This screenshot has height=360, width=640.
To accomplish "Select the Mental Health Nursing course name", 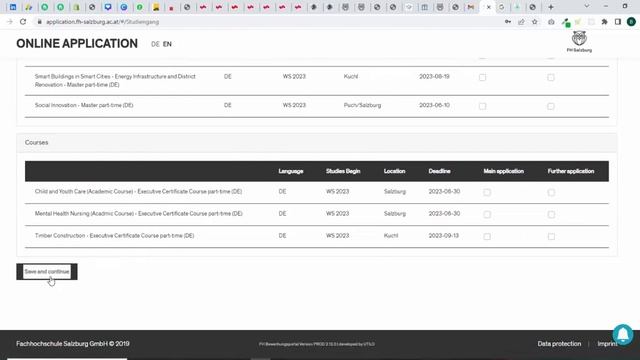I will tap(138, 213).
